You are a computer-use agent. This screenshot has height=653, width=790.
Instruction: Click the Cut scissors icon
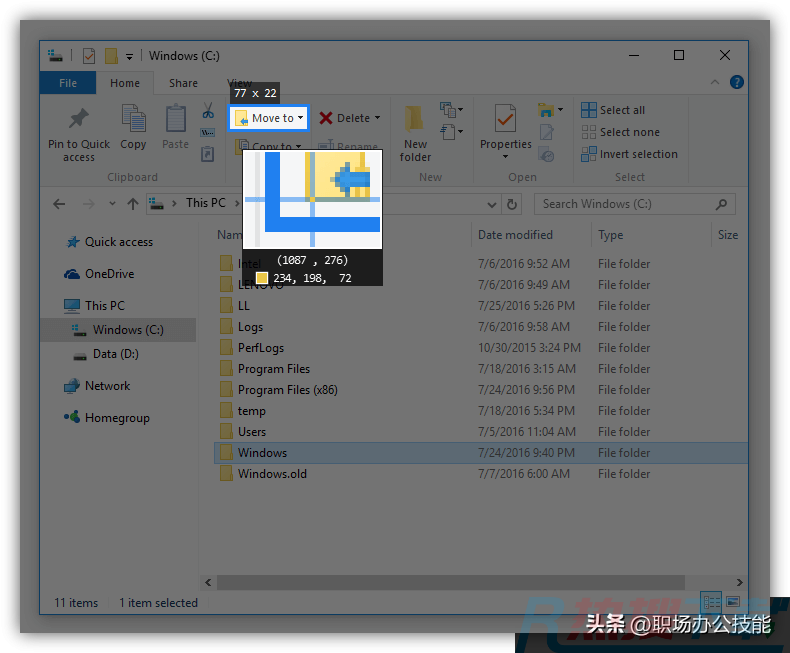[x=208, y=110]
